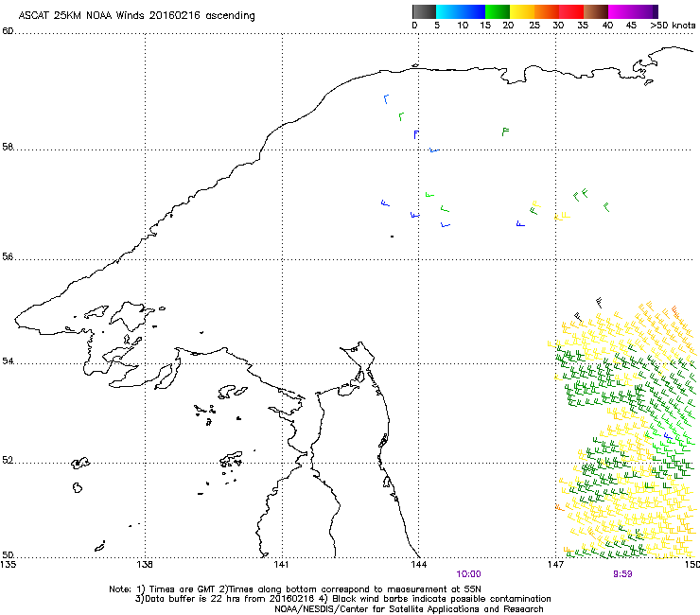
Task: Click the latitude label '60'
Action: (8, 31)
